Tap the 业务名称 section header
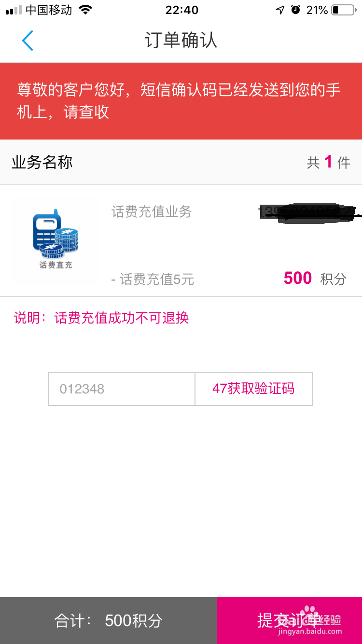Screen dimensions: 362x644 click(42, 163)
